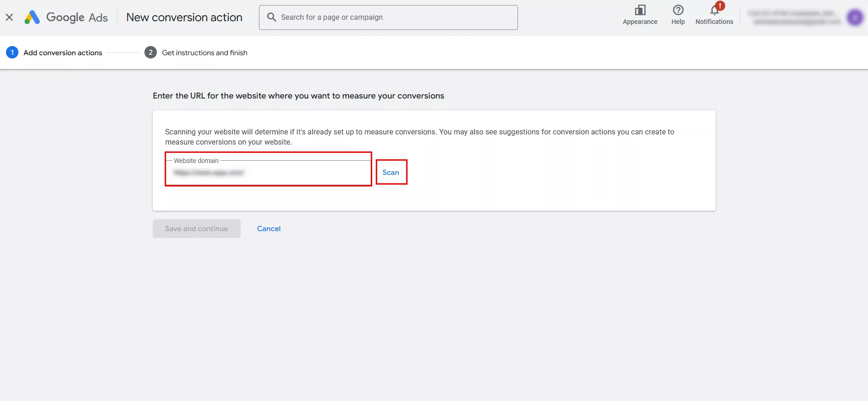Screen dimensions: 868x401
Task: Close the new conversion action wizard
Action: coord(9,17)
